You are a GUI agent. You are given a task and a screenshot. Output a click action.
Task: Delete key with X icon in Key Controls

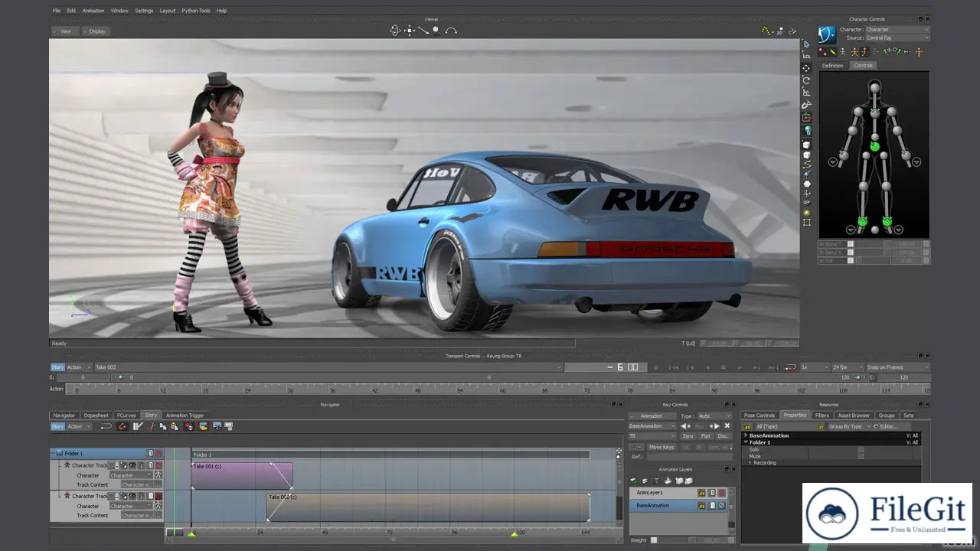[727, 425]
